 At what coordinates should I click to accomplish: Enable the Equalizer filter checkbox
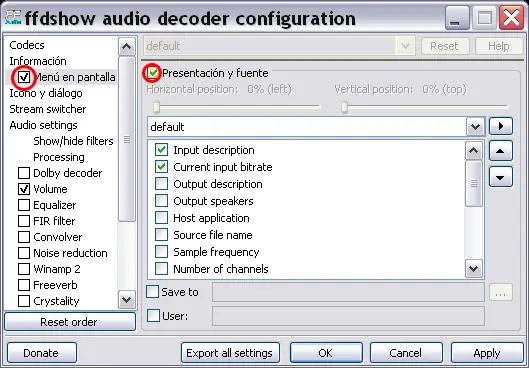24,205
